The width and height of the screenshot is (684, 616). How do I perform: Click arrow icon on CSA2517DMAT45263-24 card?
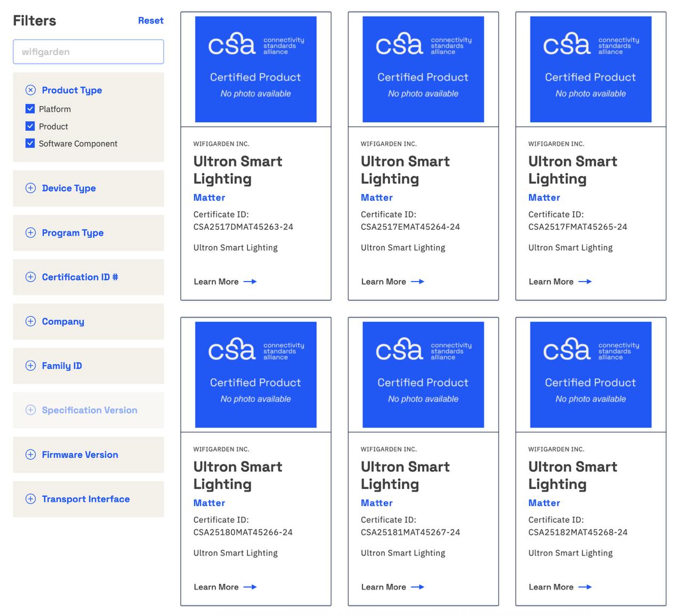coord(250,282)
